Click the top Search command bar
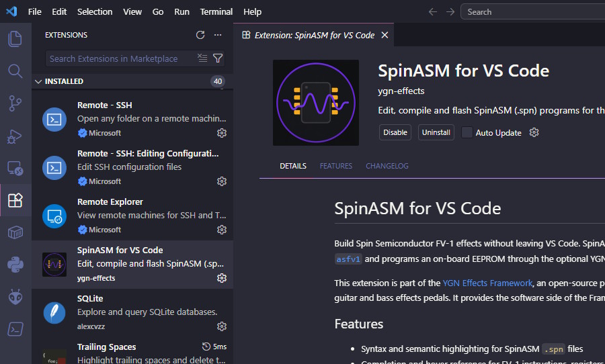The width and height of the screenshot is (605, 364). point(533,12)
